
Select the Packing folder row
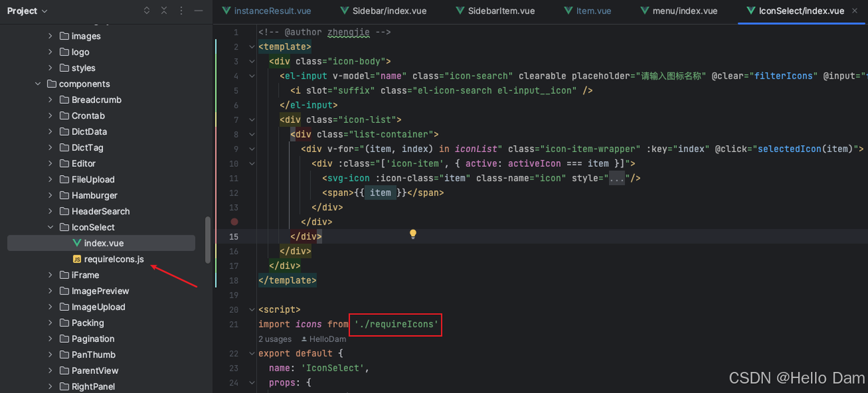(101, 323)
